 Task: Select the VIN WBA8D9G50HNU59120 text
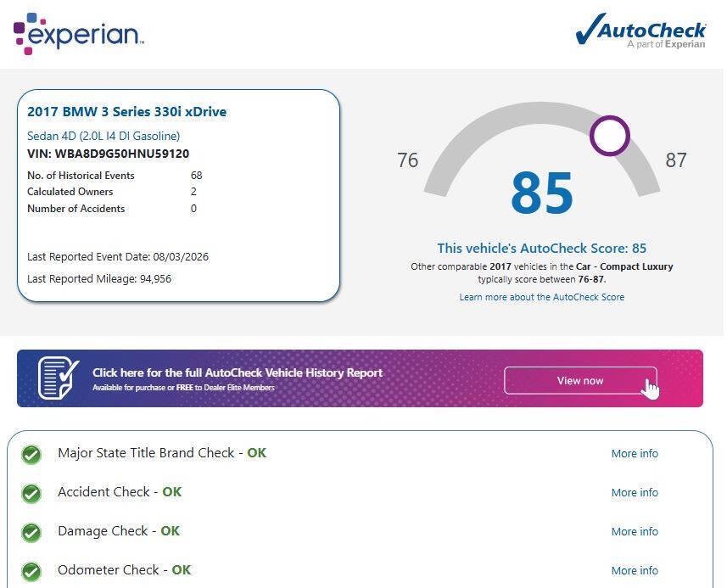click(108, 154)
